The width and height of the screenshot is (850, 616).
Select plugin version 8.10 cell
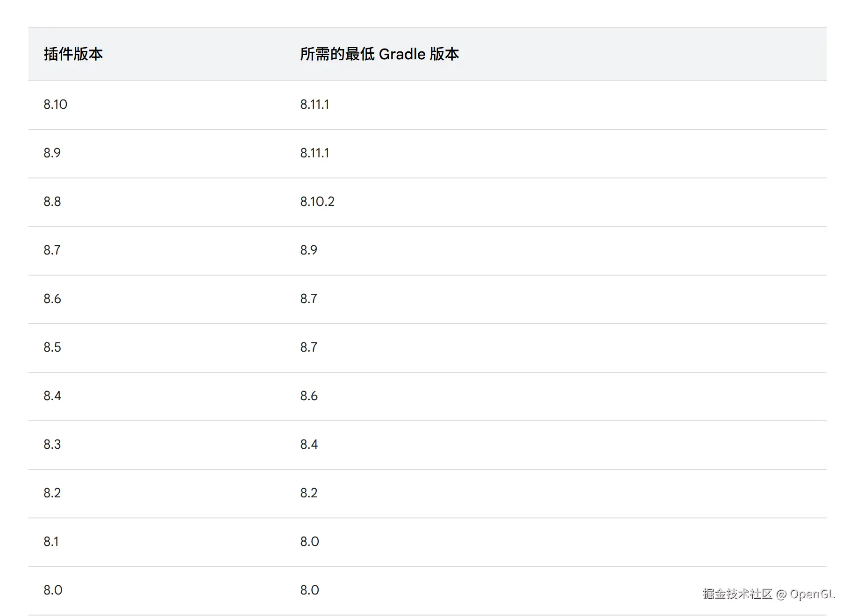pos(56,105)
